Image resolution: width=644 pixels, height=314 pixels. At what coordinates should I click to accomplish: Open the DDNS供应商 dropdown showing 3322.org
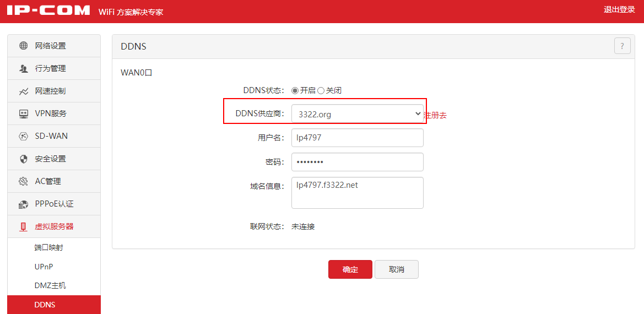(358, 114)
